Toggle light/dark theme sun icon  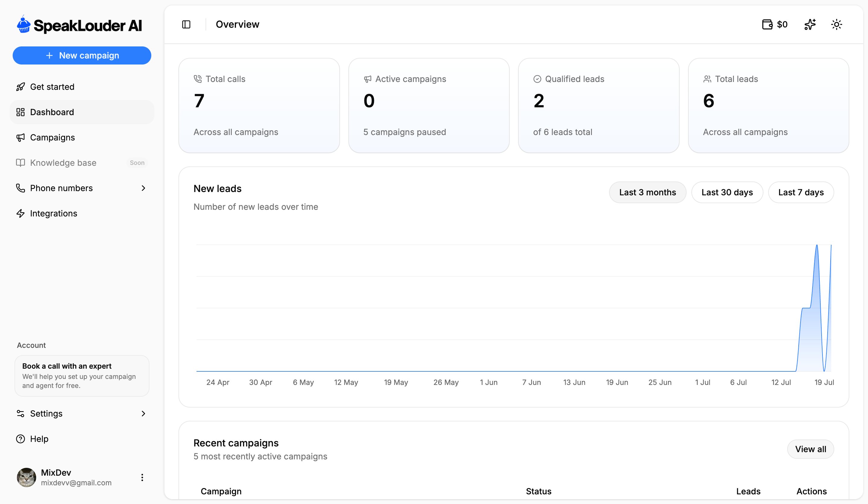pos(837,24)
